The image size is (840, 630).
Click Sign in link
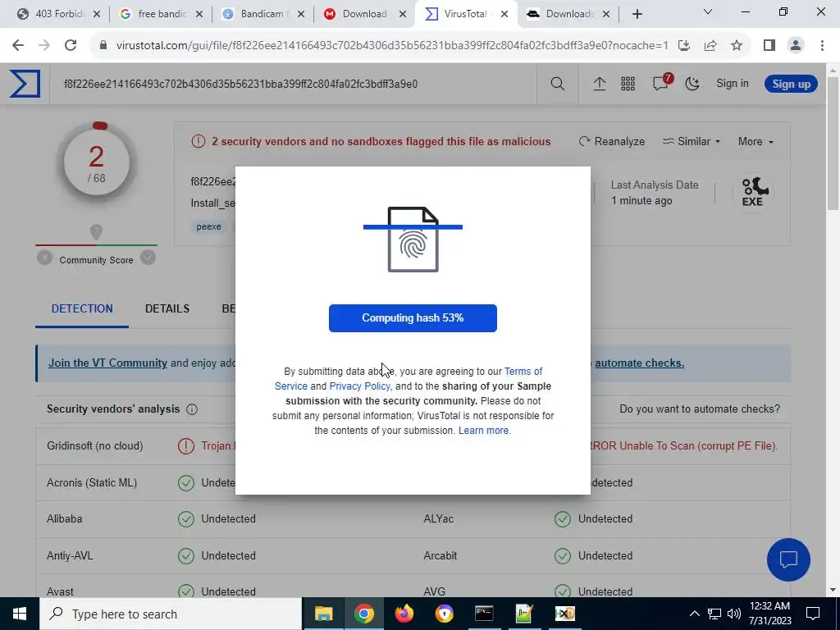click(733, 84)
